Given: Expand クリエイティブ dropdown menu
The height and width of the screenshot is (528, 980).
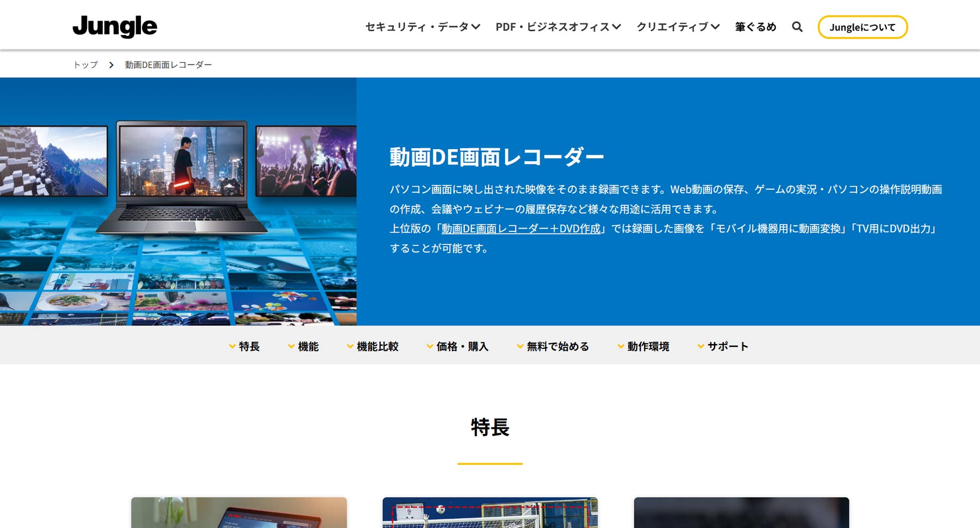Looking at the screenshot, I should [x=678, y=27].
